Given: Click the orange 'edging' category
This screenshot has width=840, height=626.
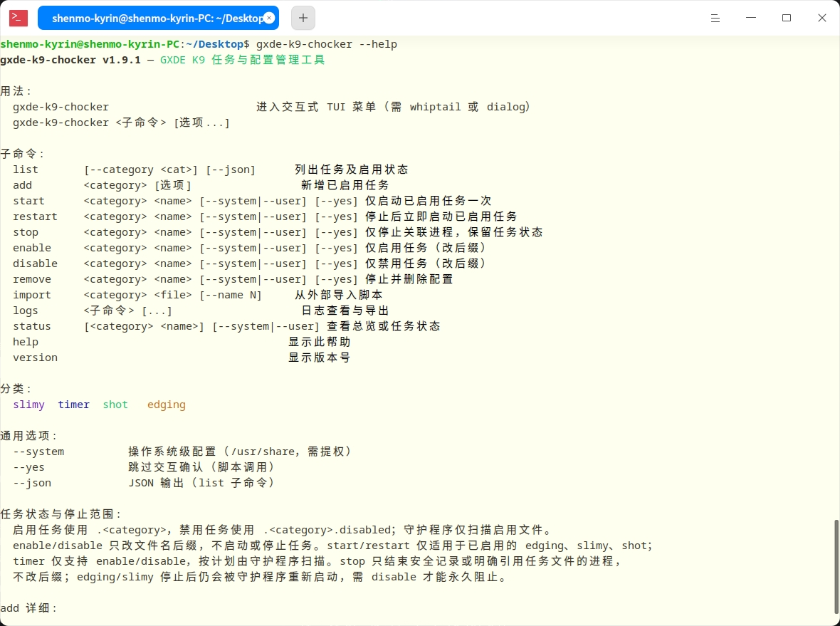Looking at the screenshot, I should (x=167, y=405).
